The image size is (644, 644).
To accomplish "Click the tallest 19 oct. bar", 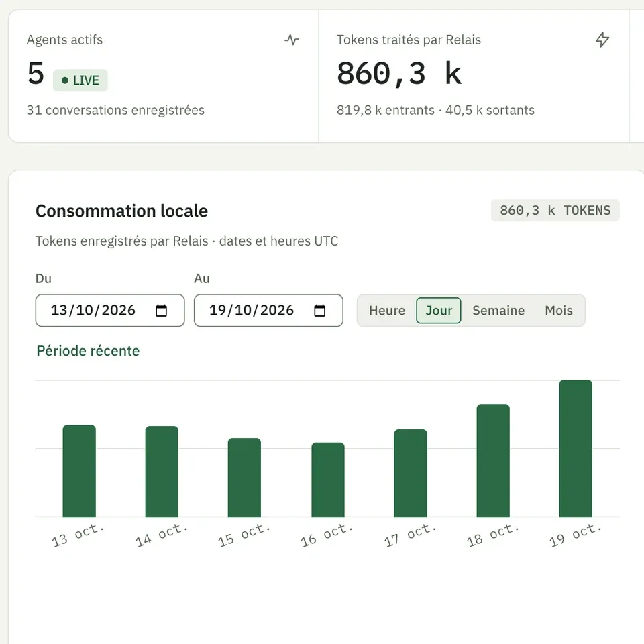I will (576, 449).
